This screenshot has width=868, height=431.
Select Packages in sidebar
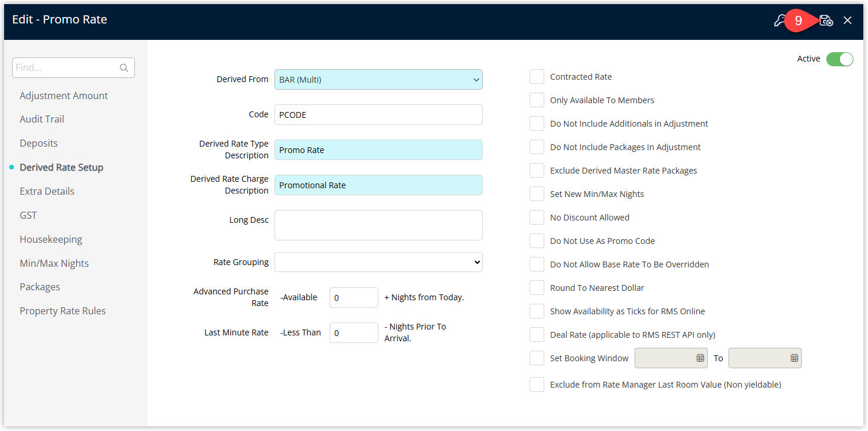[40, 287]
